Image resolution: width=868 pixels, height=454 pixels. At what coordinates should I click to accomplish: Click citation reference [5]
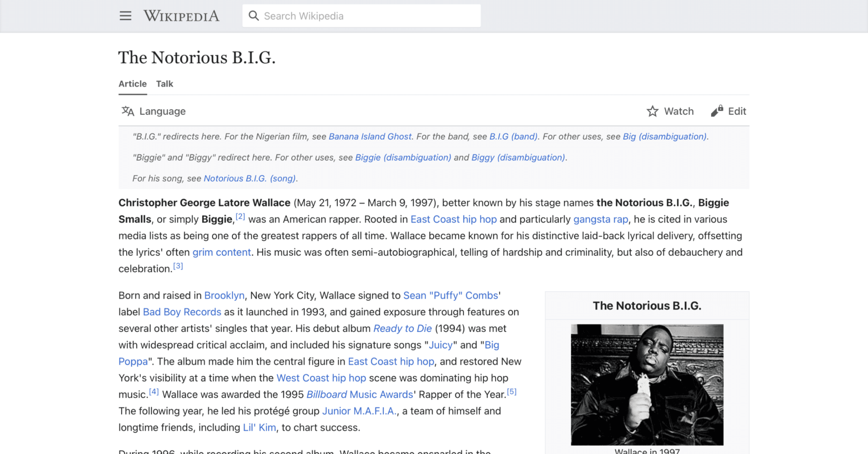(511, 392)
